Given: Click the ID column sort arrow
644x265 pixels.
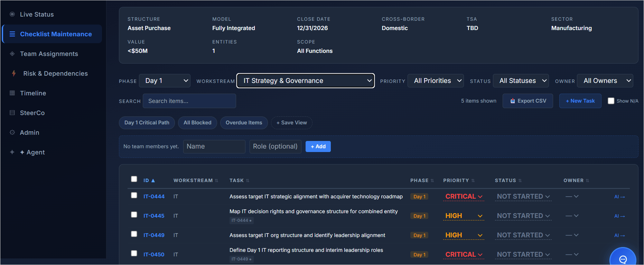Looking at the screenshot, I should tap(153, 180).
